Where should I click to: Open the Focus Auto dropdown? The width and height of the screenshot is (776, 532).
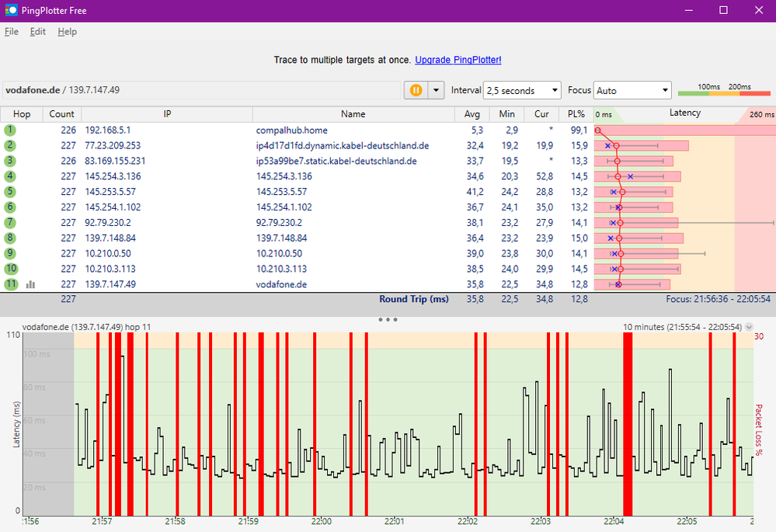coord(632,91)
